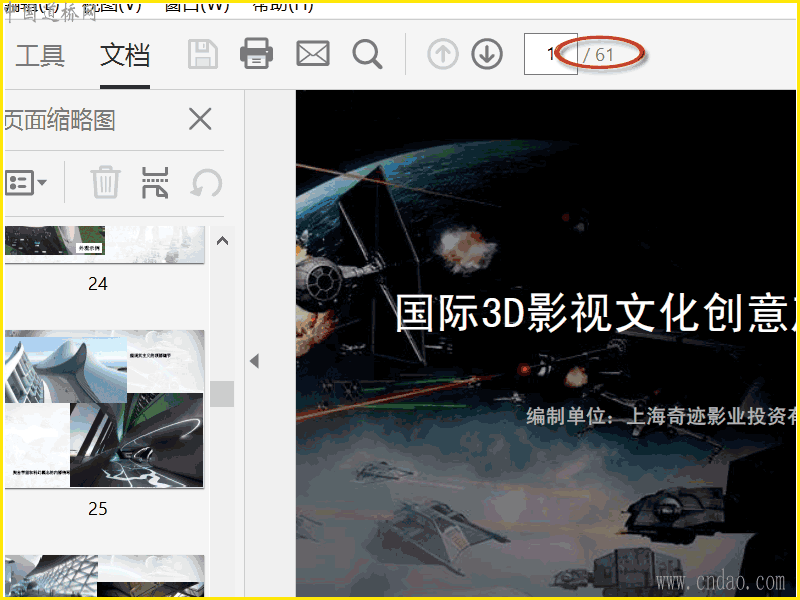Open search with the magnifier icon

point(367,54)
